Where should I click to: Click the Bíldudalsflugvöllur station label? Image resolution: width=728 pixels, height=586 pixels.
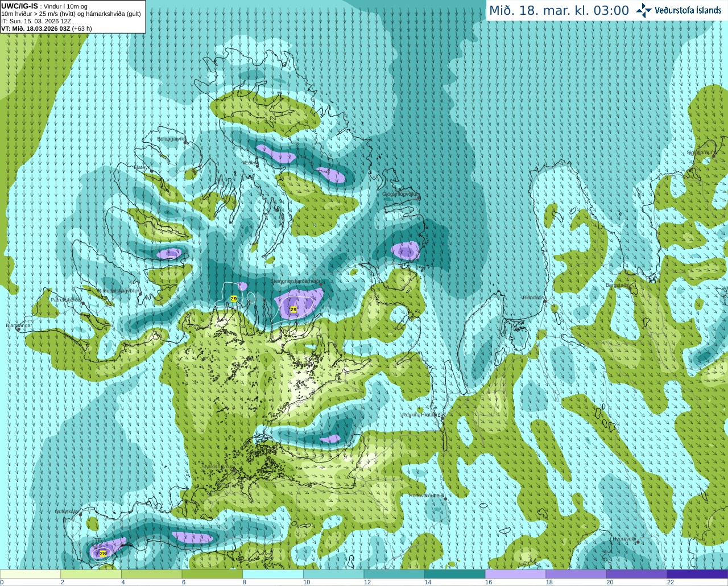pyautogui.click(x=119, y=290)
